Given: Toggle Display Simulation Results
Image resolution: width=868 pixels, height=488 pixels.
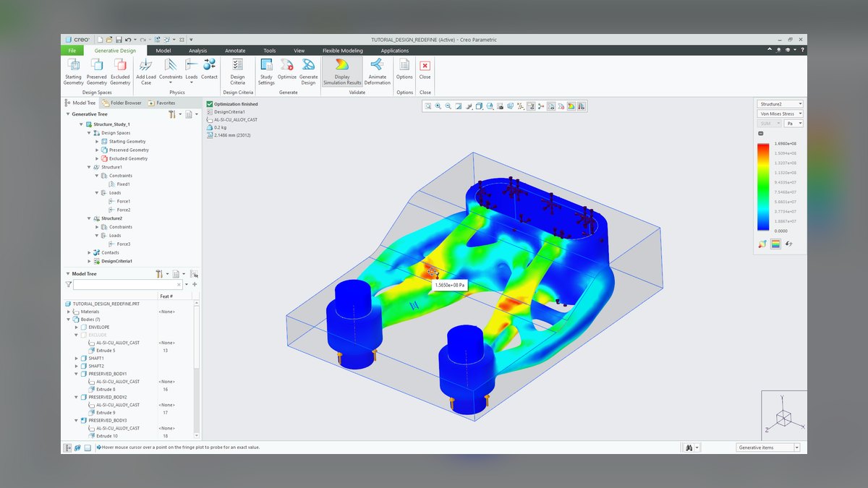Looking at the screenshot, I should [x=343, y=72].
